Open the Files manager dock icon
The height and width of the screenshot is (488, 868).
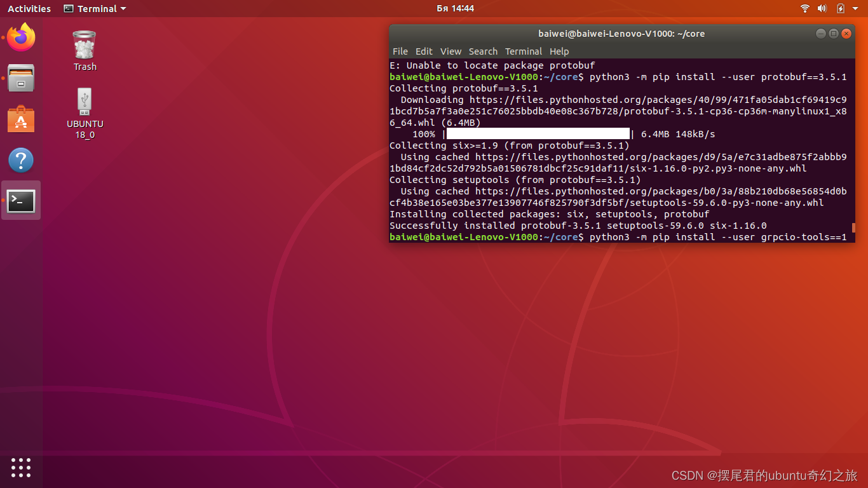coord(21,78)
